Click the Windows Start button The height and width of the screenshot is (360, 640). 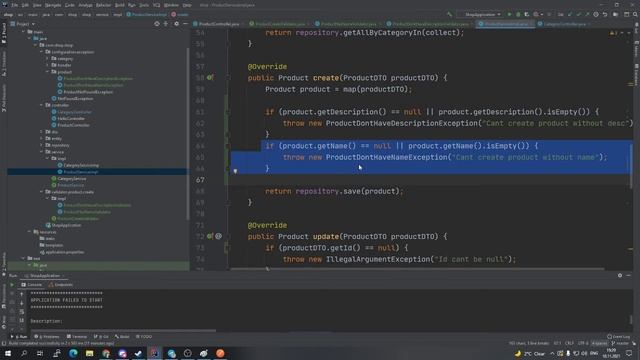point(8,353)
